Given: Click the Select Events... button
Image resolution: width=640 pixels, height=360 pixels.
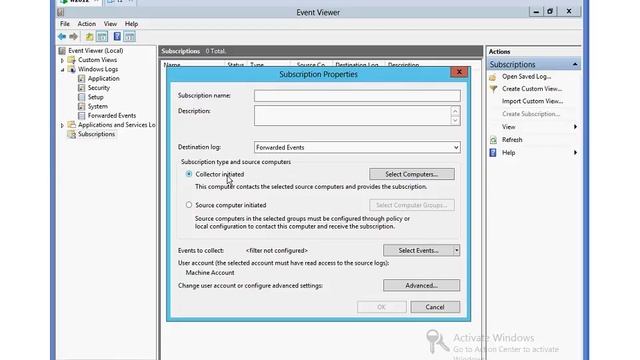Looking at the screenshot, I should click(418, 250).
